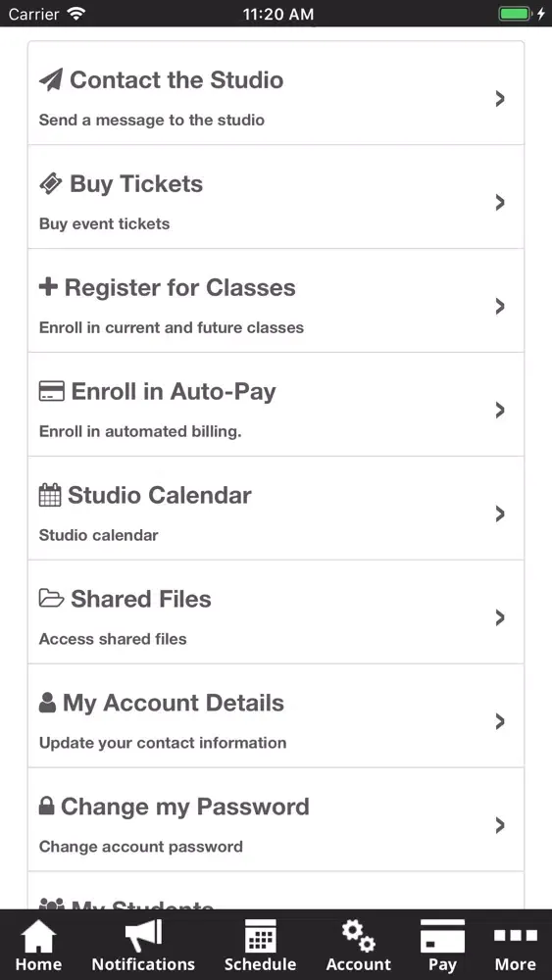Tap the open folder Shared Files icon
The height and width of the screenshot is (980, 552).
coord(51,599)
